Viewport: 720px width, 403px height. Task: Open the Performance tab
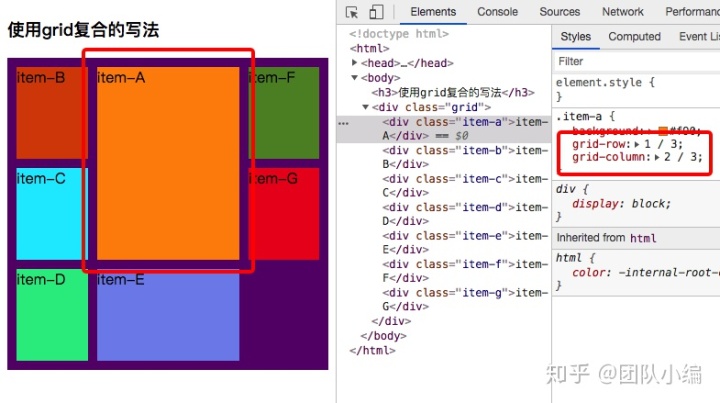tap(692, 12)
